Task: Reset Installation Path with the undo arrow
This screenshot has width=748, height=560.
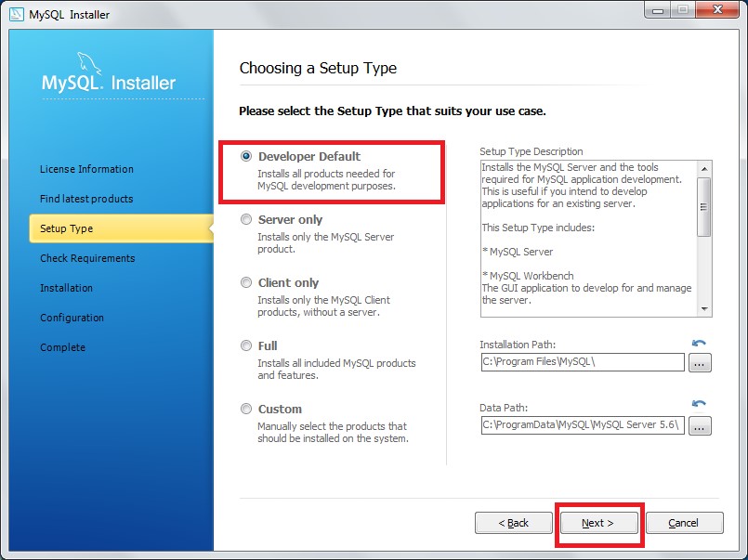Action: point(699,343)
